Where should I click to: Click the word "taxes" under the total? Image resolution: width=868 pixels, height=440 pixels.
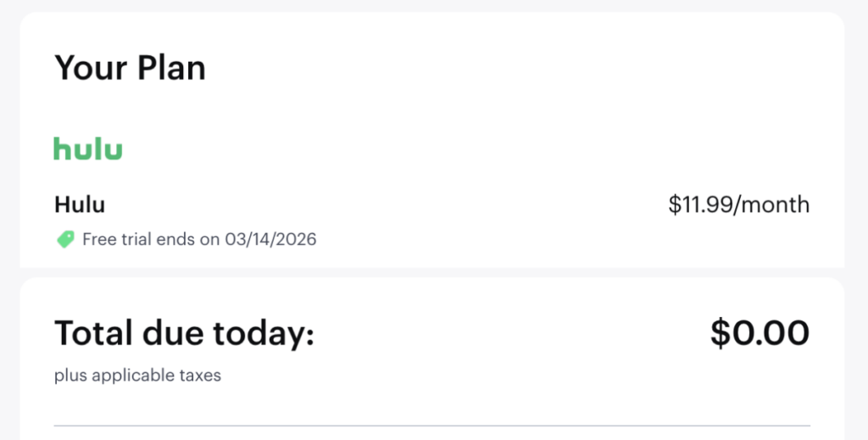point(202,376)
